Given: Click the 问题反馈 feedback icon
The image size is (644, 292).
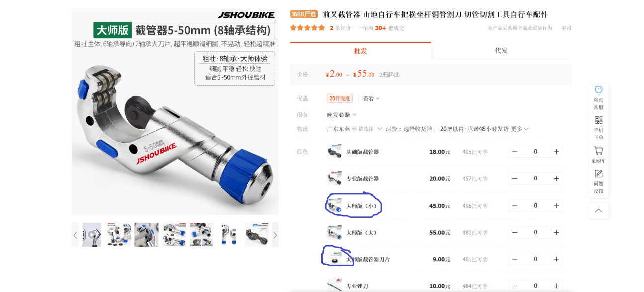Looking at the screenshot, I should [598, 174].
